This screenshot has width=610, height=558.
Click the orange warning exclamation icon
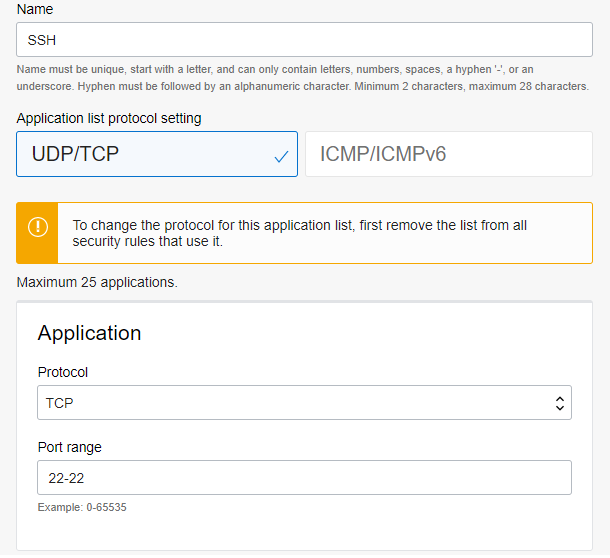(x=37, y=226)
